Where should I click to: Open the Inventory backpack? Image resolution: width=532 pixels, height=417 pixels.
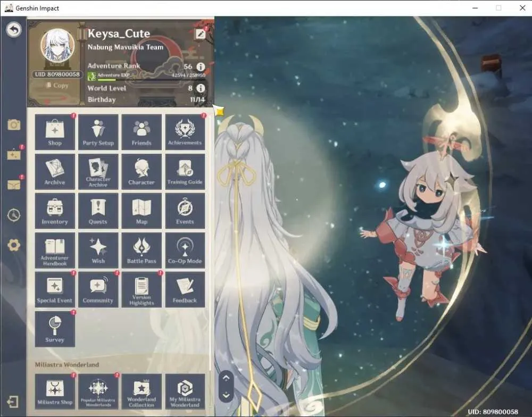coord(55,211)
